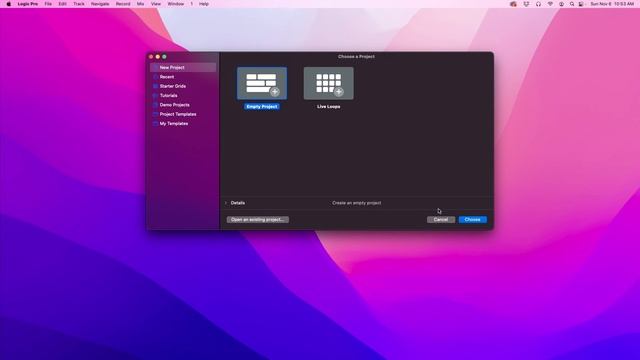Open the Mix menu
This screenshot has height=360, width=640.
tap(140, 4)
